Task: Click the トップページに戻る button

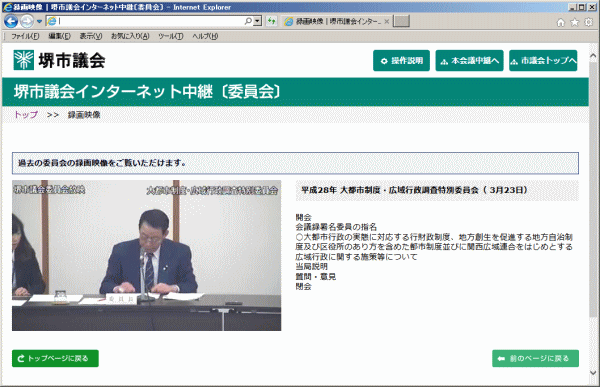Action: (x=55, y=359)
